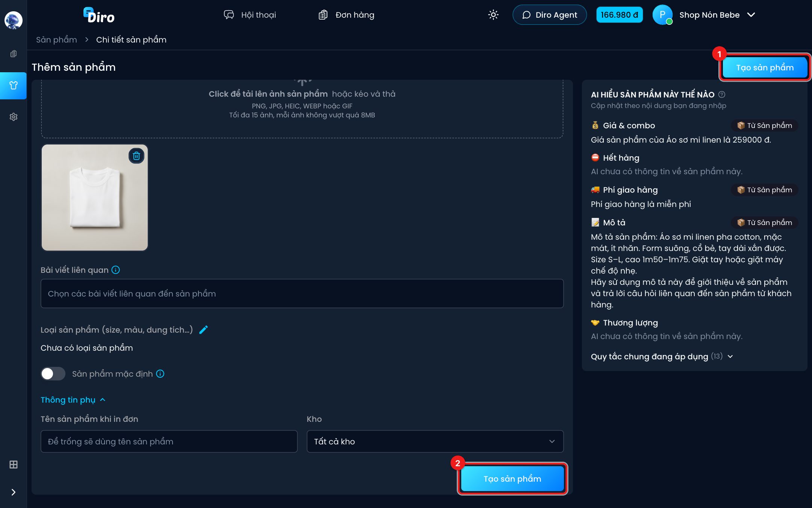Click bottom Tạo sản phẩm button
Image resolution: width=812 pixels, height=508 pixels.
click(x=512, y=479)
